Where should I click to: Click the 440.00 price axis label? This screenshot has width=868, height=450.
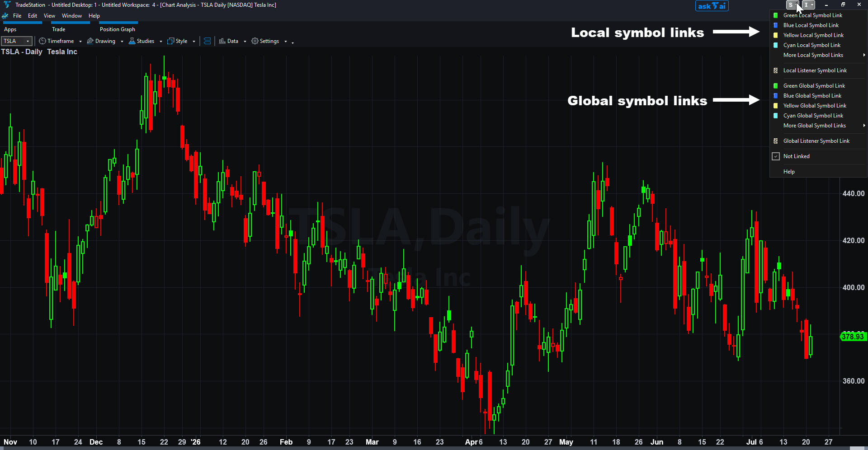(x=854, y=193)
